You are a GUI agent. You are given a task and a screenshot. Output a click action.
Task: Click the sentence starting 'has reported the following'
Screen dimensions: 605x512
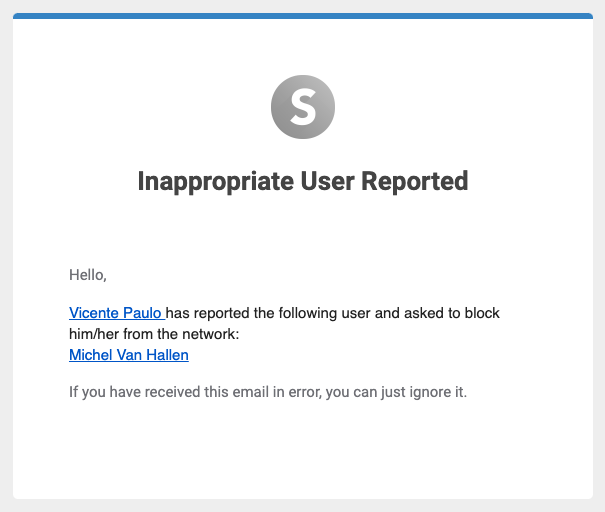tap(333, 313)
